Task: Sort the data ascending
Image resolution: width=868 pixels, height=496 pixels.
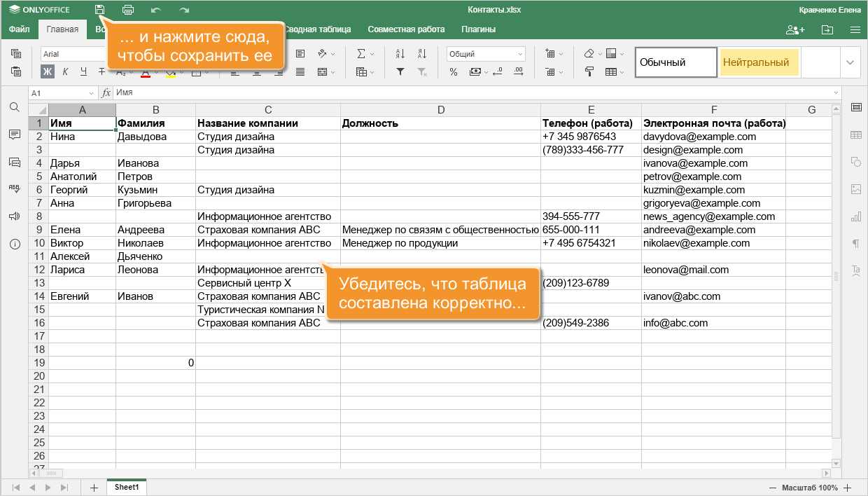Action: tap(400, 54)
